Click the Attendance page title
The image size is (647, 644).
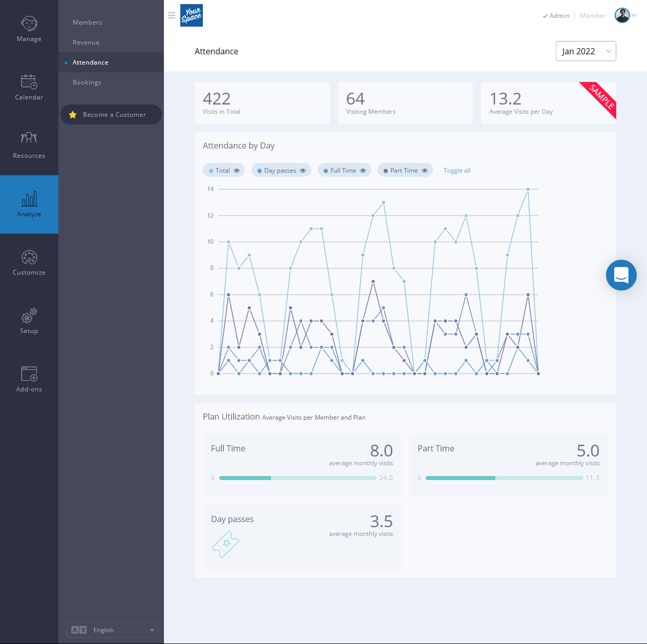(x=216, y=51)
